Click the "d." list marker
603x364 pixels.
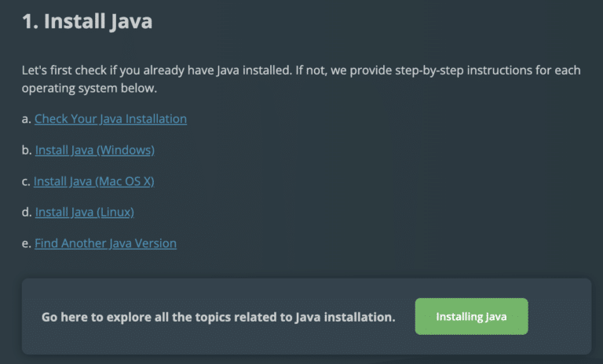click(27, 212)
